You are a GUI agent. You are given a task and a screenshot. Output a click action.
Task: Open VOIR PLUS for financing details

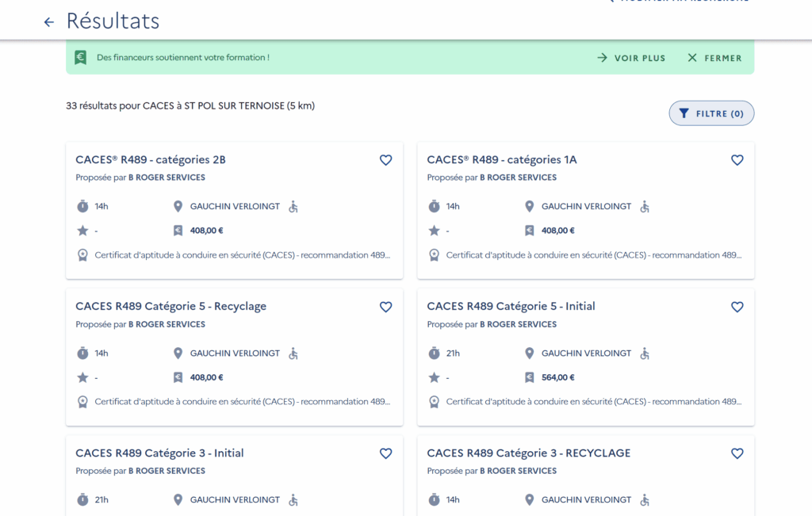[x=631, y=58]
